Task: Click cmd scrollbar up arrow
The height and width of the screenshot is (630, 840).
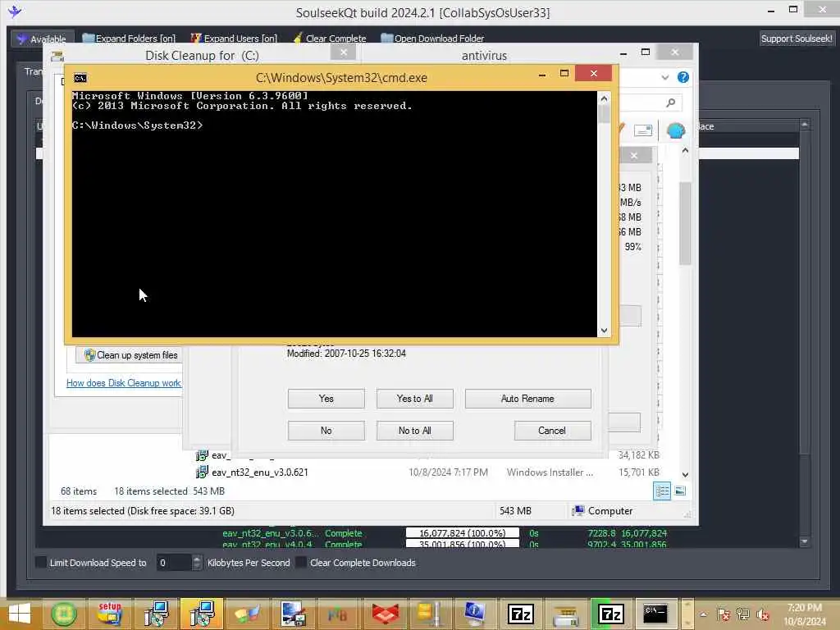Action: tap(604, 98)
